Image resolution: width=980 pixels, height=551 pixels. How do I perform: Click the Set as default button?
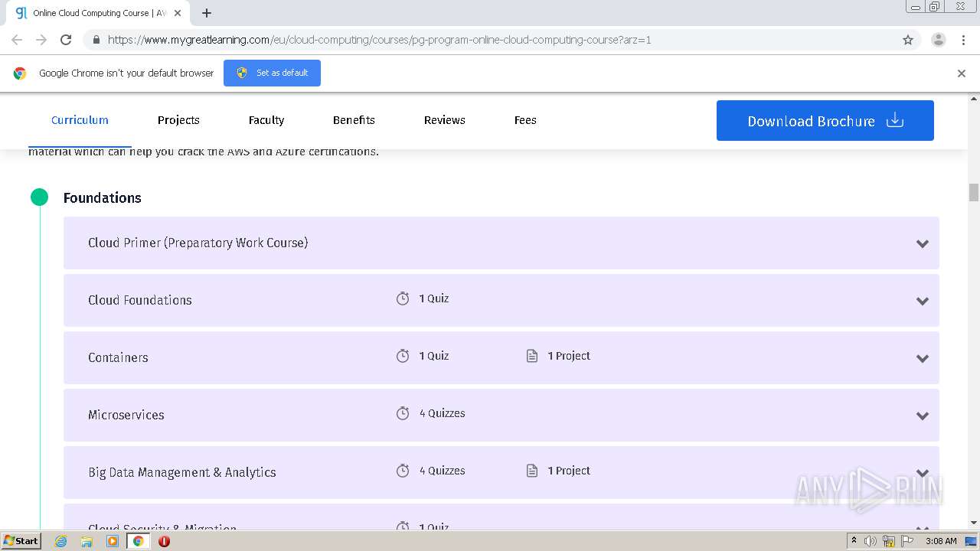pos(272,73)
